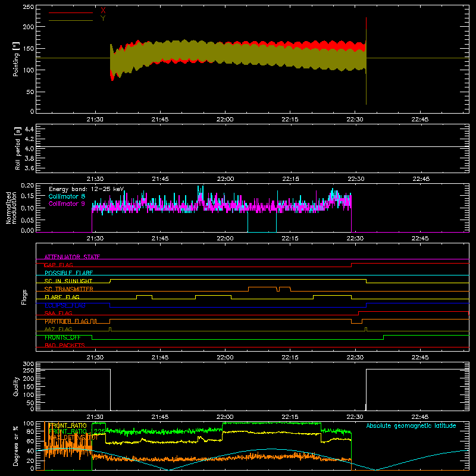Select the olive Y legend label

pyautogui.click(x=103, y=18)
